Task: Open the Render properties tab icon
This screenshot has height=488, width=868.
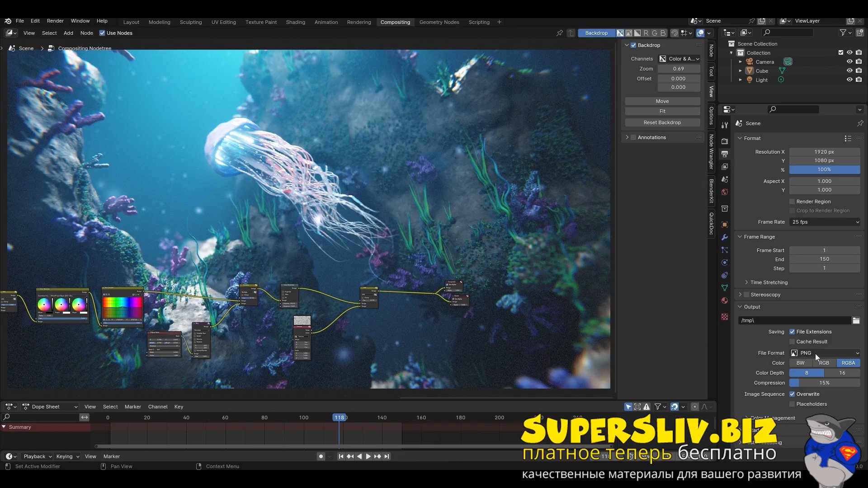Action: 725,141
